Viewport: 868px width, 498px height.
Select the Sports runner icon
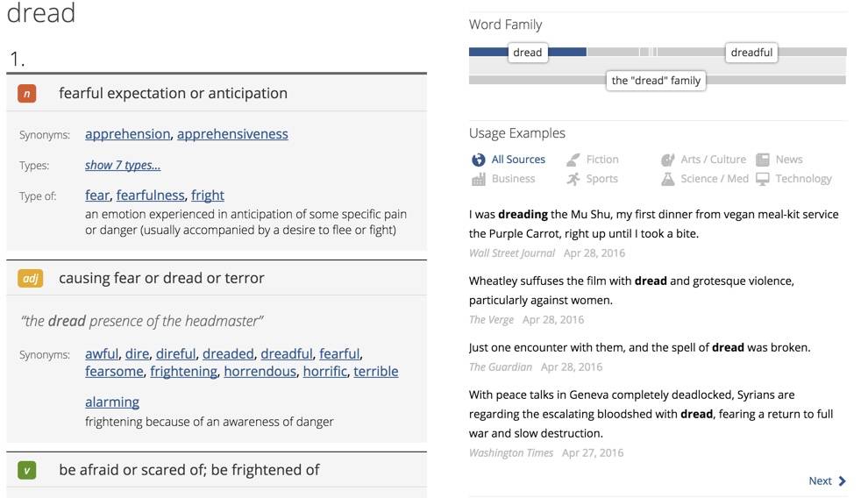click(573, 179)
